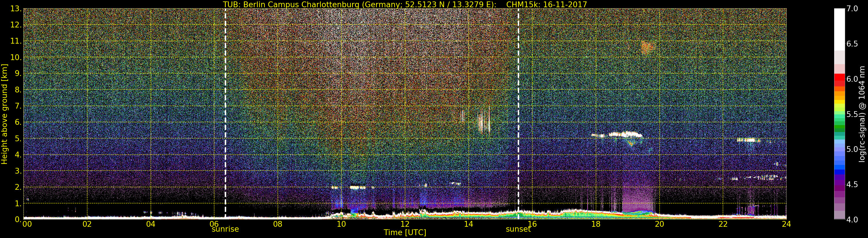Click the 'Time [UTC]' axis label

click(405, 233)
